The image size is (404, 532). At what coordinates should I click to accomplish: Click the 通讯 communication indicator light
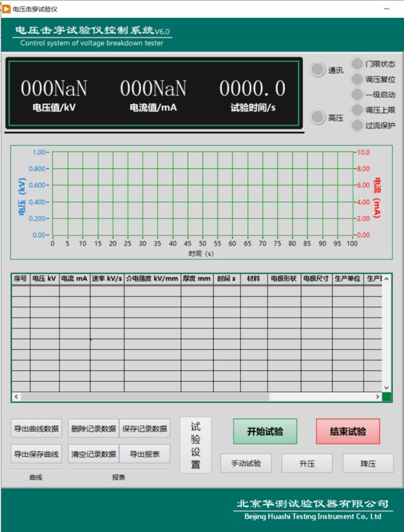[x=318, y=69]
